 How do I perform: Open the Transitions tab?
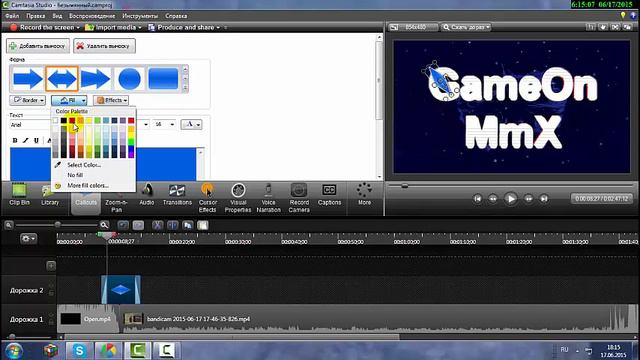[177, 195]
